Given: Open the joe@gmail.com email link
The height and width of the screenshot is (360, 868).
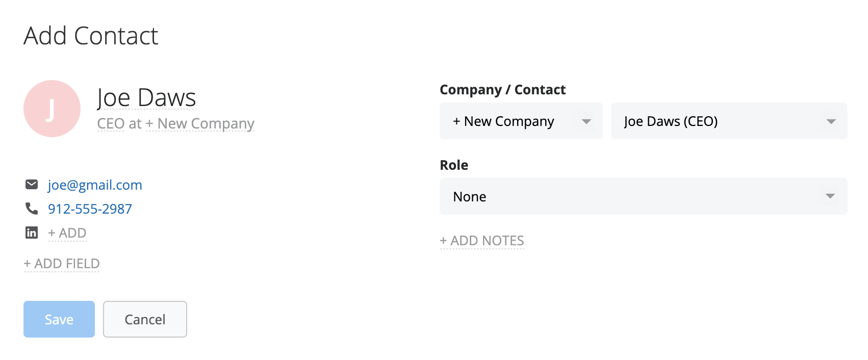Looking at the screenshot, I should pyautogui.click(x=95, y=185).
